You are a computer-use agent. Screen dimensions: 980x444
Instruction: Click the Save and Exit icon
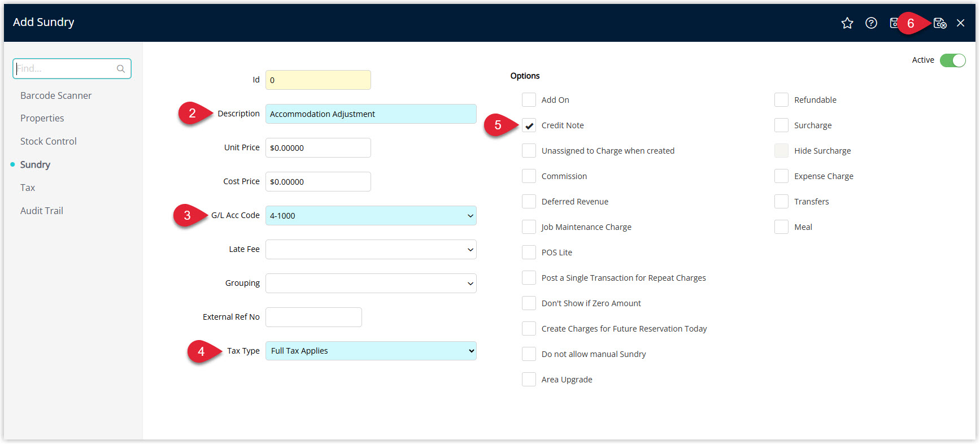pyautogui.click(x=940, y=23)
